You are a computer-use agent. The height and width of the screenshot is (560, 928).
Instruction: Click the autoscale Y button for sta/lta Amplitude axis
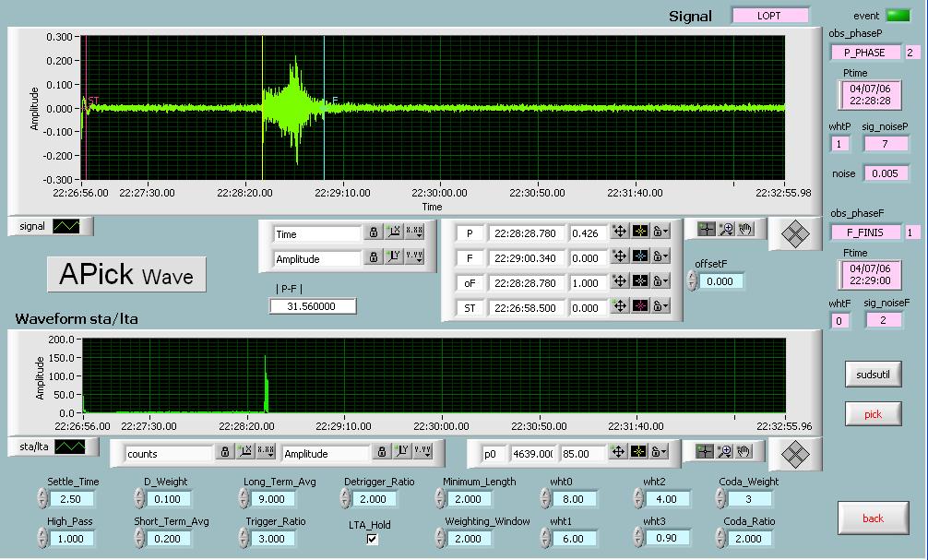[x=402, y=452]
